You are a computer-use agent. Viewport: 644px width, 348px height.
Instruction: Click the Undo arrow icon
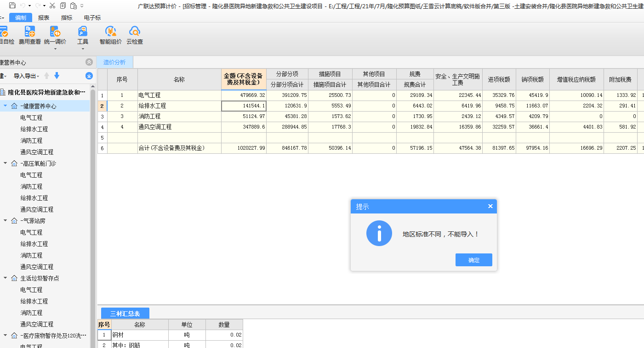(23, 6)
